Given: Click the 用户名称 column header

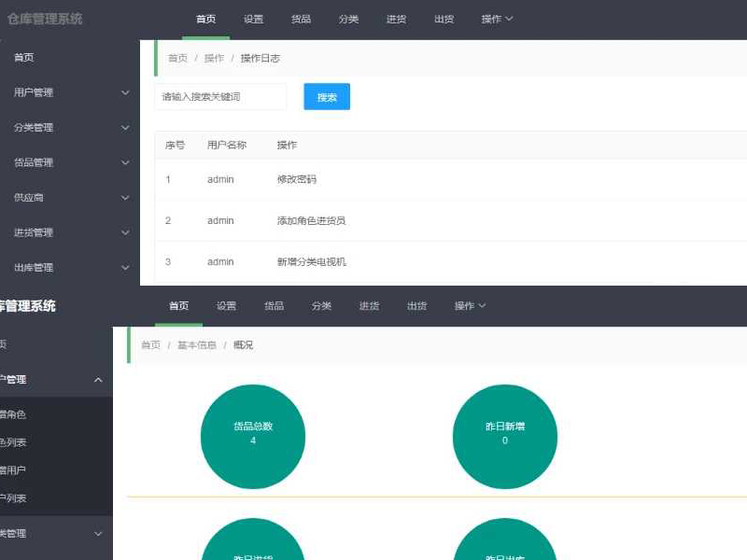Looking at the screenshot, I should click(x=227, y=146).
